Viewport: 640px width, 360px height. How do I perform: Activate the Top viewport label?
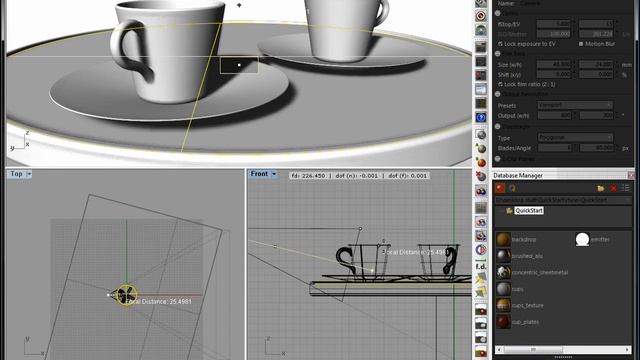[x=16, y=174]
